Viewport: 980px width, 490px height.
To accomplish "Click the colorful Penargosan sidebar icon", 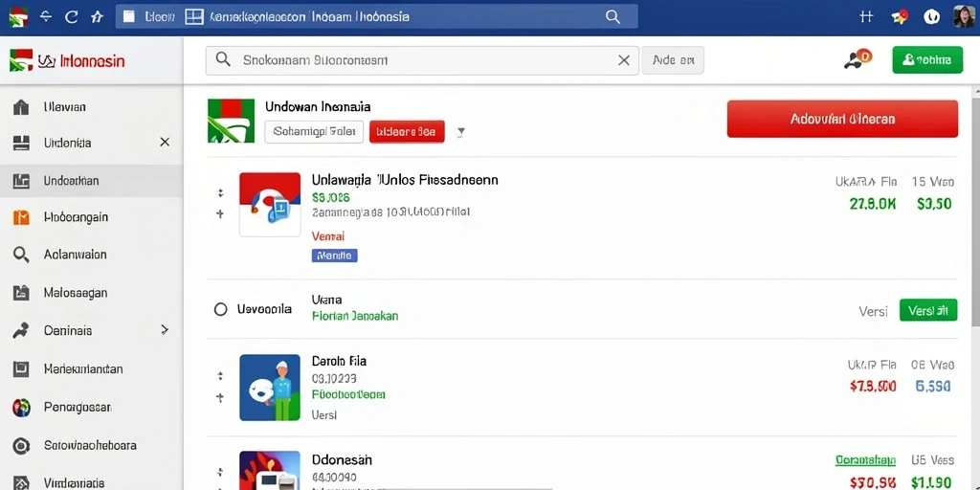I will [x=21, y=408].
